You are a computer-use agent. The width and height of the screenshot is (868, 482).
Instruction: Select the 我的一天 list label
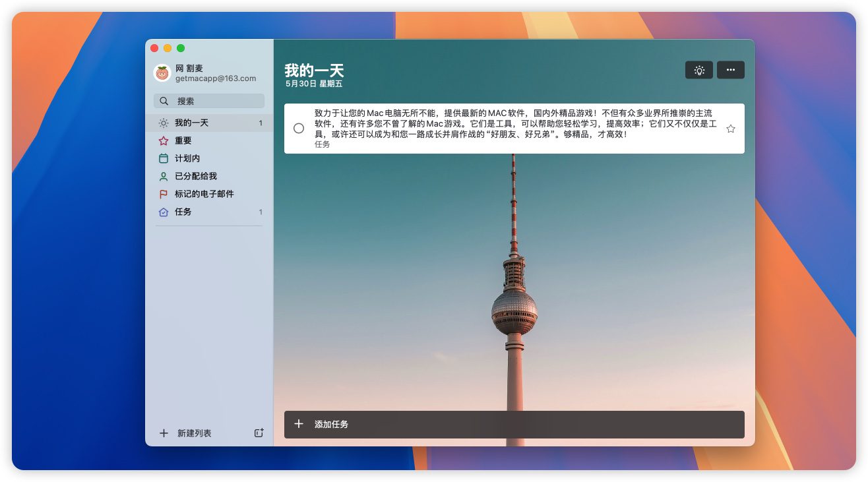point(191,123)
